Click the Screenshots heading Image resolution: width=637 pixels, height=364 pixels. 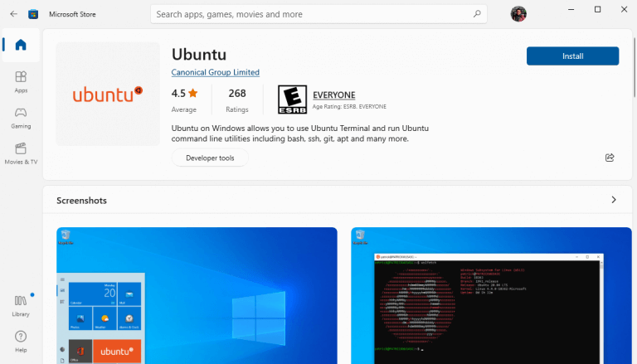point(81,201)
